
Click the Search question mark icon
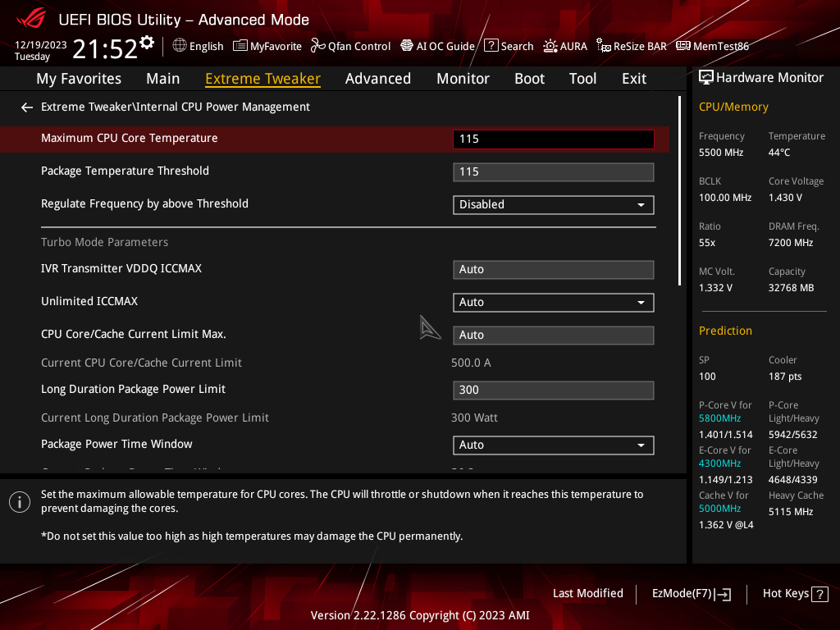491,46
